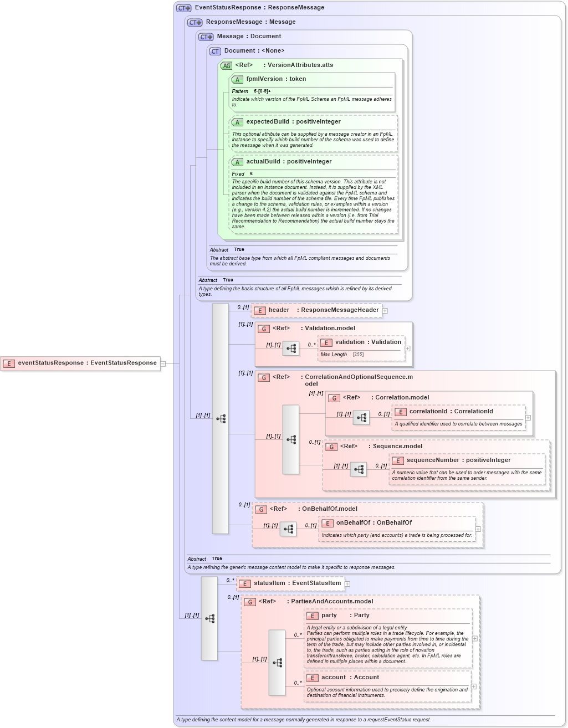
Task: Select 'onBehalfOf : OnBehalfOf' label
Action: pyautogui.click(x=374, y=523)
